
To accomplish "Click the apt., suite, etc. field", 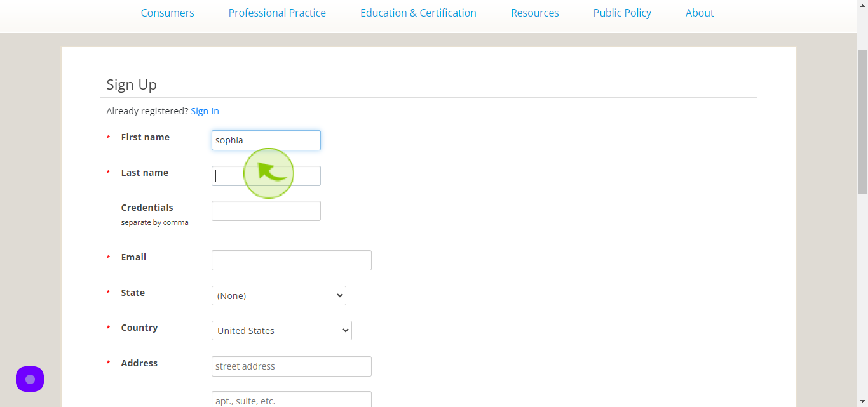I will tap(292, 401).
